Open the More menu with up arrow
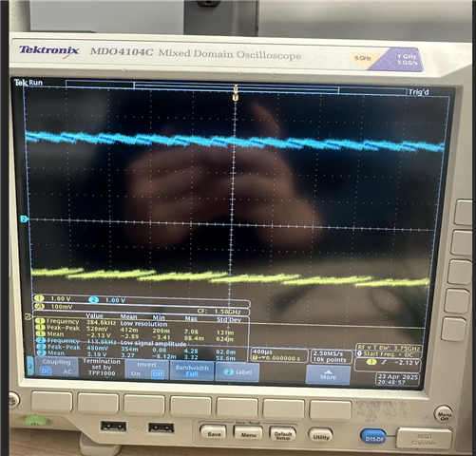The image size is (476, 456). (x=328, y=375)
